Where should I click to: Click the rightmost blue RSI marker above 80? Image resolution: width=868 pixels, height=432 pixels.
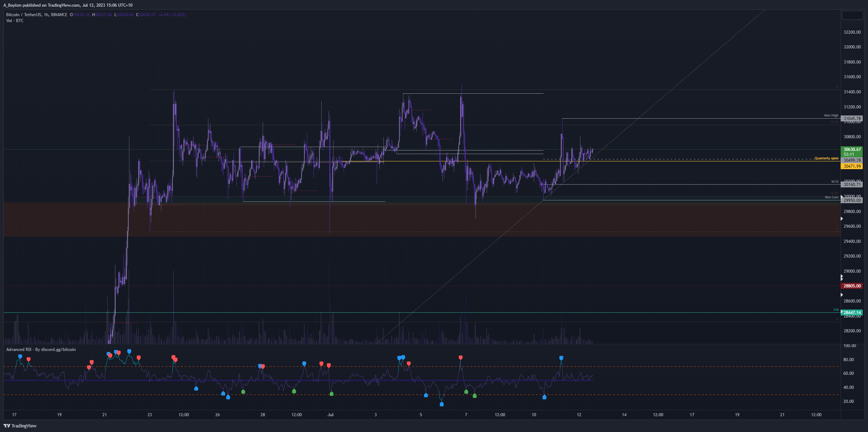pos(561,358)
